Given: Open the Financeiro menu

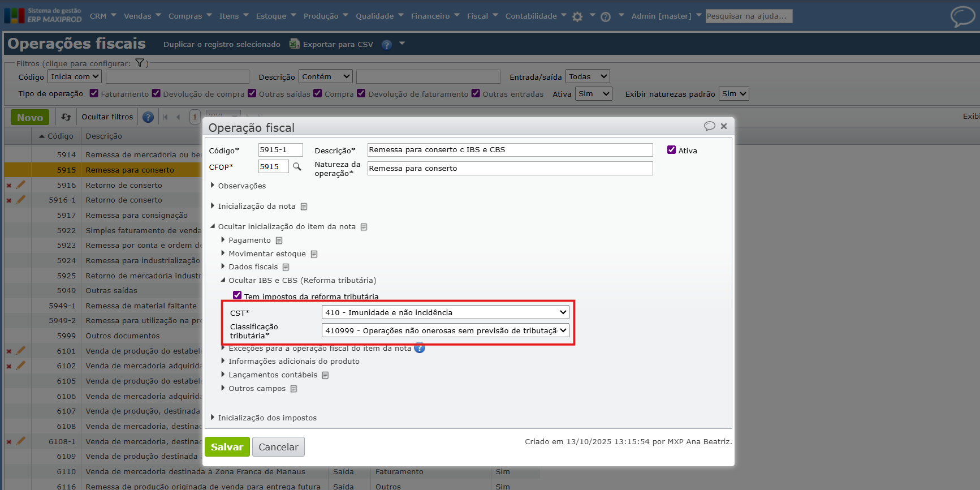Looking at the screenshot, I should (x=435, y=16).
